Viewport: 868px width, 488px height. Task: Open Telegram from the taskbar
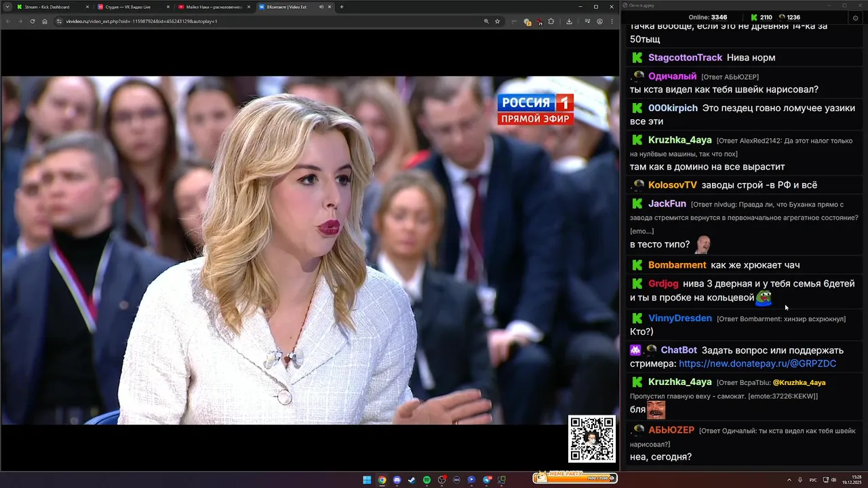tap(486, 480)
